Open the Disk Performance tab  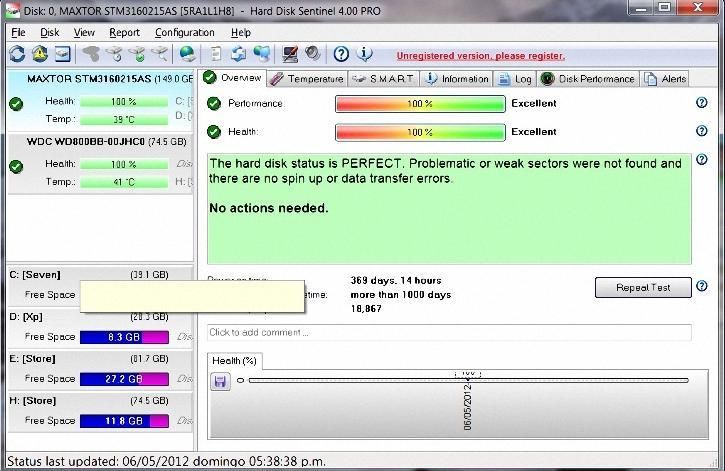588,79
